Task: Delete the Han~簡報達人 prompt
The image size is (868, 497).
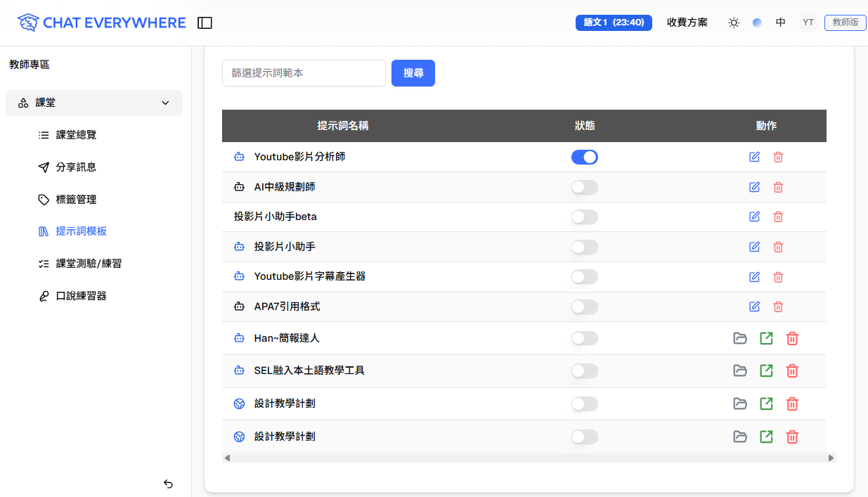Action: (x=792, y=338)
